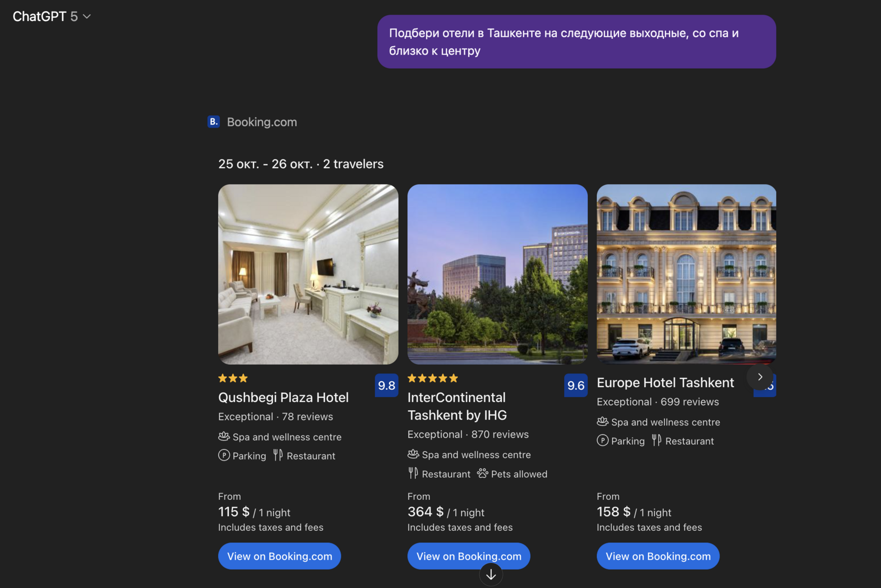Click the spa icon under Qushbegi Plaza Hotel
Screen dimensions: 881x588
click(224, 436)
